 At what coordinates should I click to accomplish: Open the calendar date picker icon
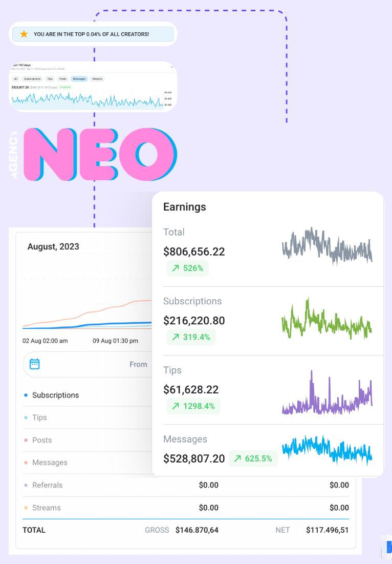(x=35, y=364)
